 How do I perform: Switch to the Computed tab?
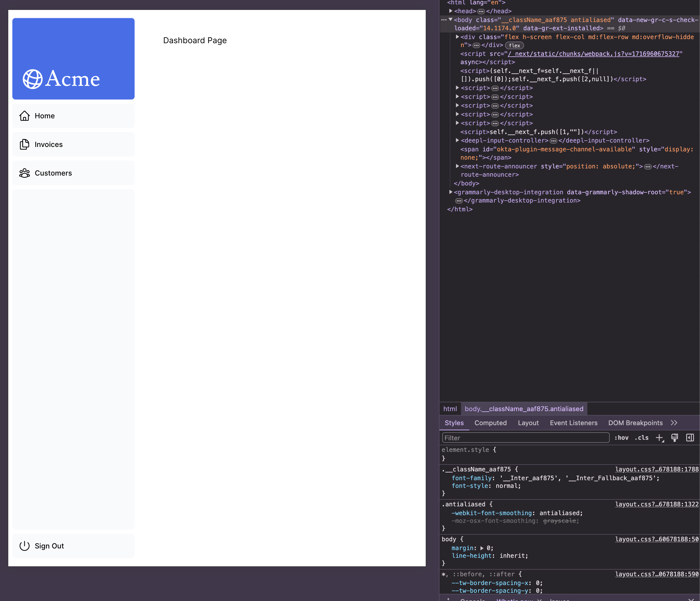[490, 423]
